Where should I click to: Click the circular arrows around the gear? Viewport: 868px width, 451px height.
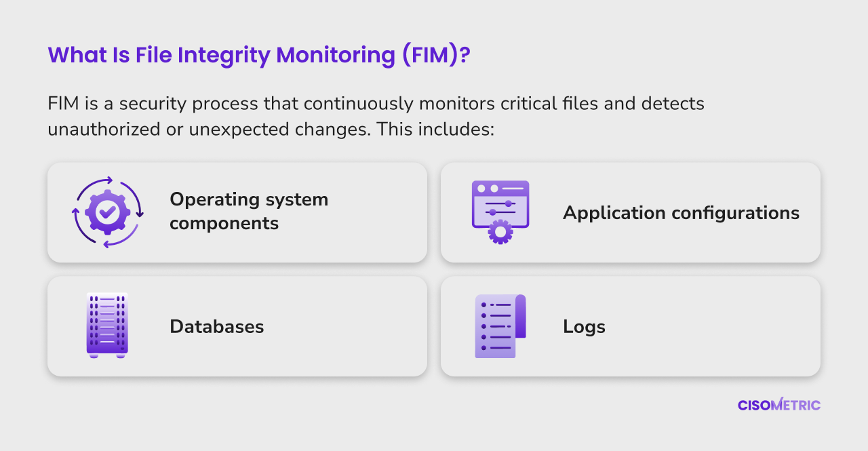pyautogui.click(x=107, y=212)
